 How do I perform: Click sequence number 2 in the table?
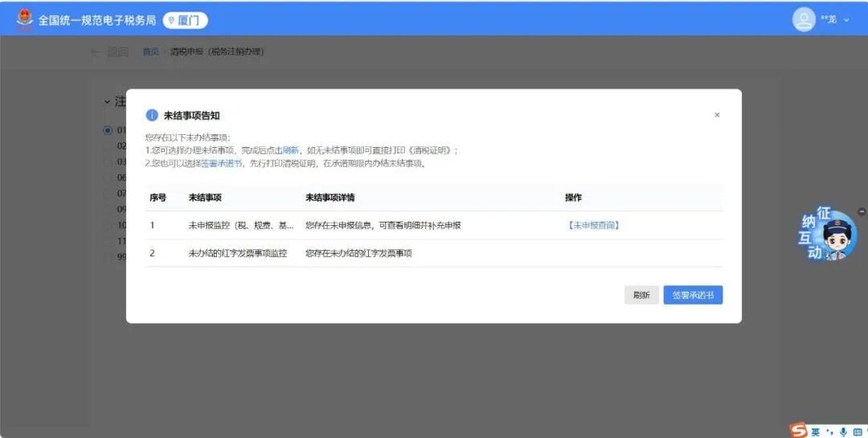pyautogui.click(x=152, y=253)
